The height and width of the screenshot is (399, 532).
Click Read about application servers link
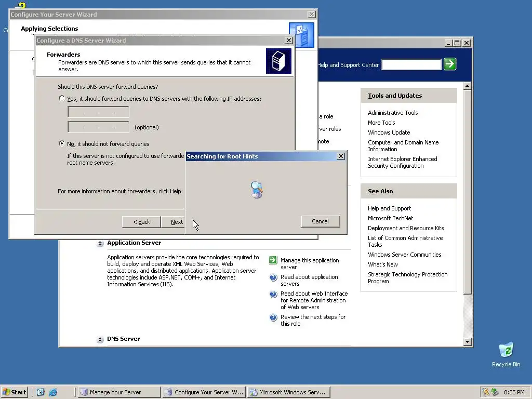coord(309,280)
